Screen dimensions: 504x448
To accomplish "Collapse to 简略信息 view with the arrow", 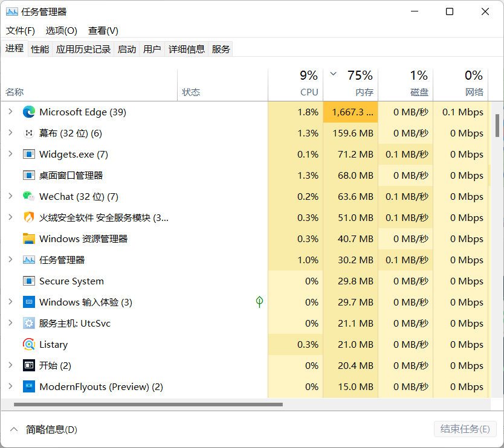I will (x=14, y=429).
